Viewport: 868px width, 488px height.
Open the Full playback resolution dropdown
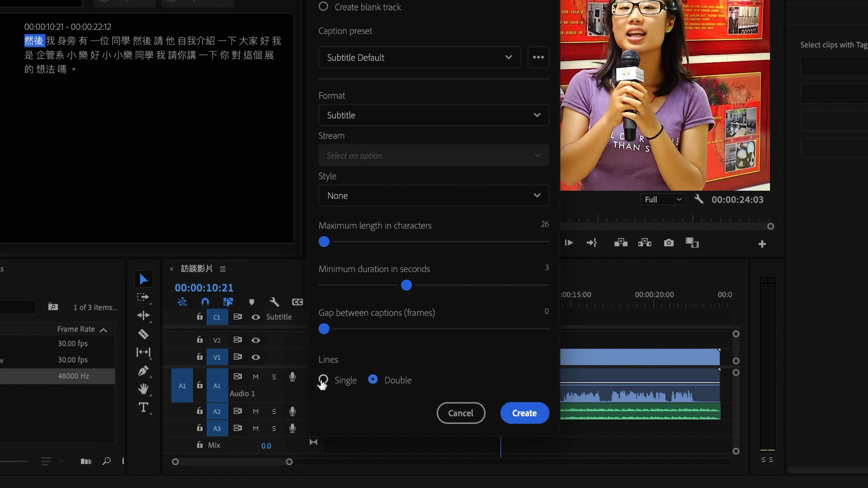662,199
